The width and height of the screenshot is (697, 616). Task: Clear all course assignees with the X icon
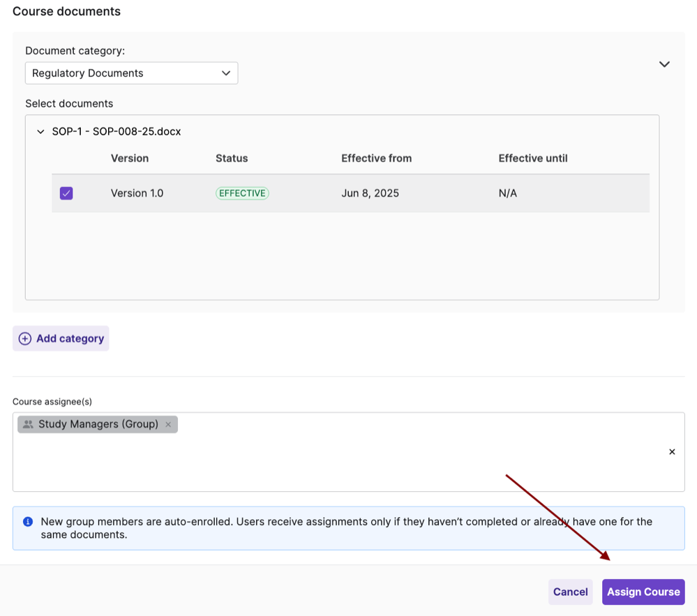pyautogui.click(x=672, y=451)
